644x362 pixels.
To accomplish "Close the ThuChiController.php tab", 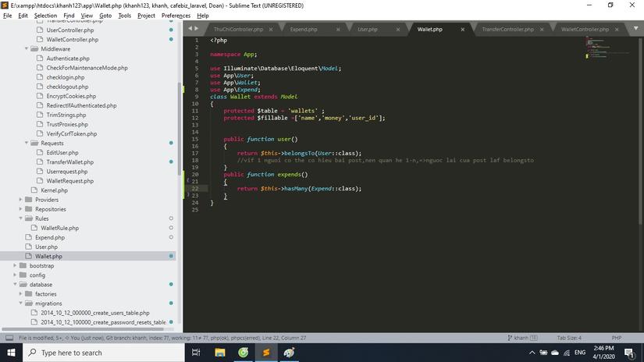I will [x=271, y=30].
